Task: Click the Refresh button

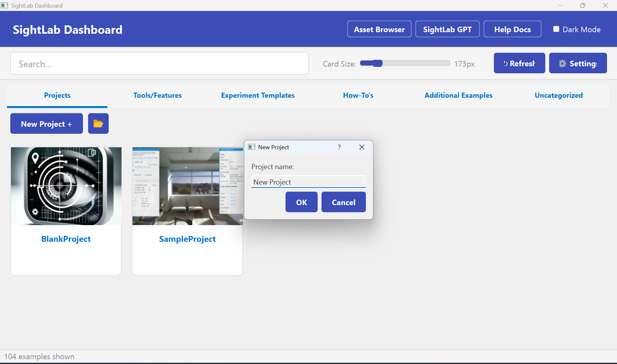Action: point(519,63)
